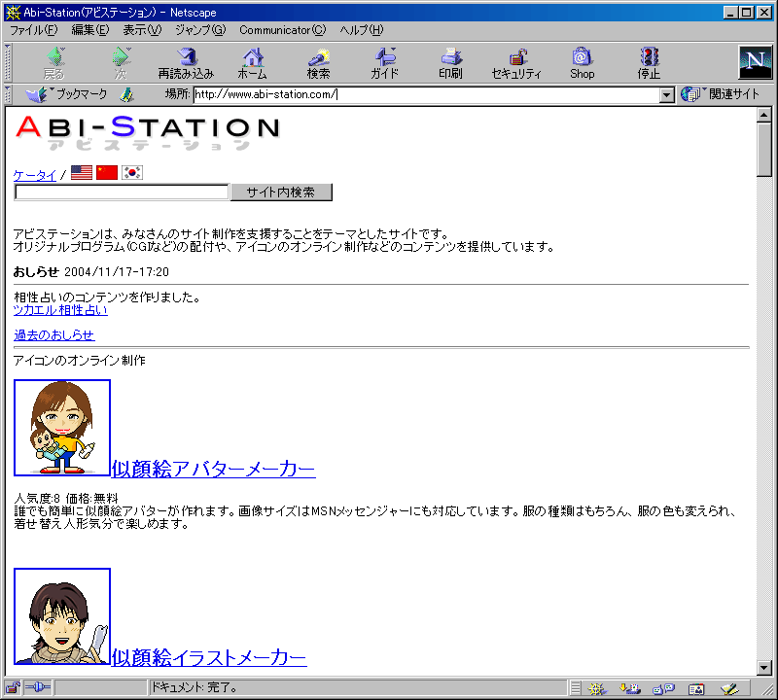Viewport: 778px width, 700px height.
Task: Click the Netscape window title bar icon
Action: [x=13, y=13]
